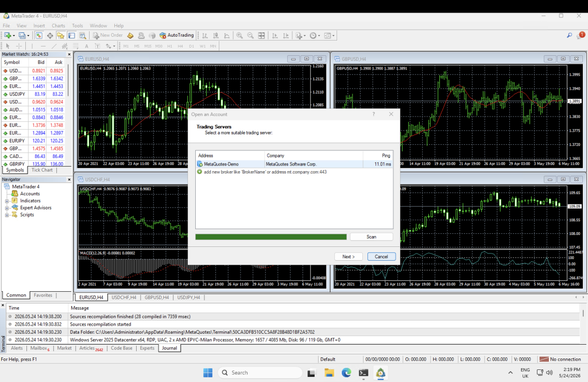Click the Next button in dialog

(x=349, y=257)
